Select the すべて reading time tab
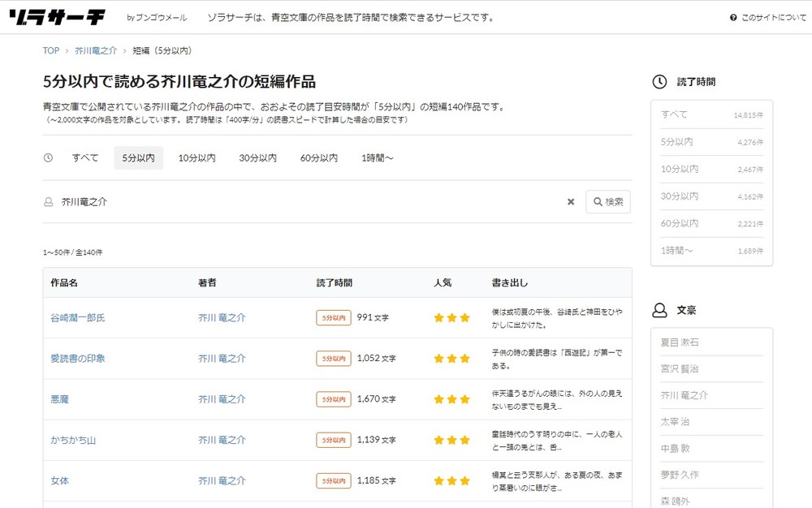The width and height of the screenshot is (812, 508). pos(85,158)
